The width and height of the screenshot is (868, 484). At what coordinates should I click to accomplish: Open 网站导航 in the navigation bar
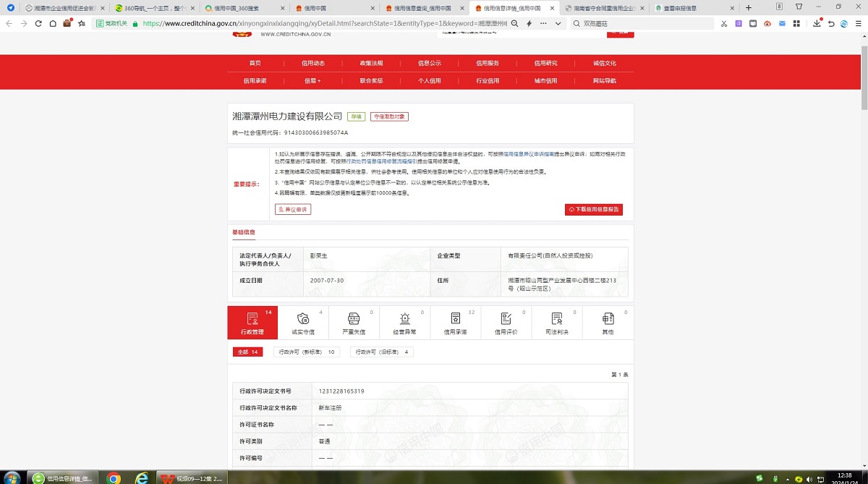[x=605, y=80]
